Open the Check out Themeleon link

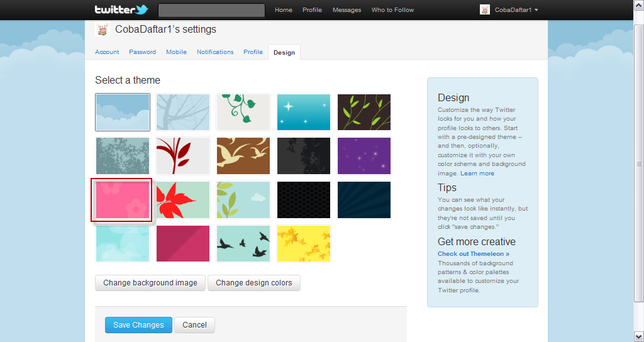point(474,254)
